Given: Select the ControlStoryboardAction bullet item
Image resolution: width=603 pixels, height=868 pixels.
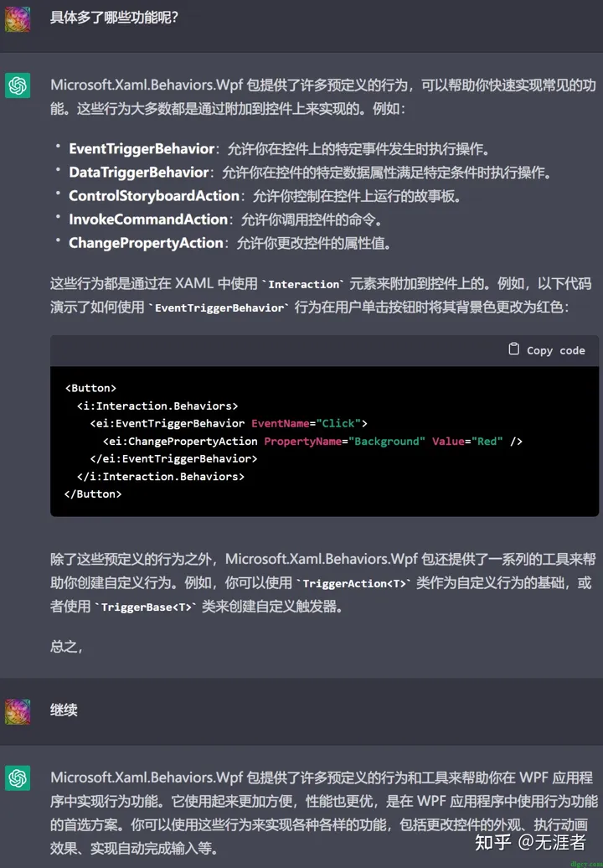Looking at the screenshot, I should pos(154,196).
